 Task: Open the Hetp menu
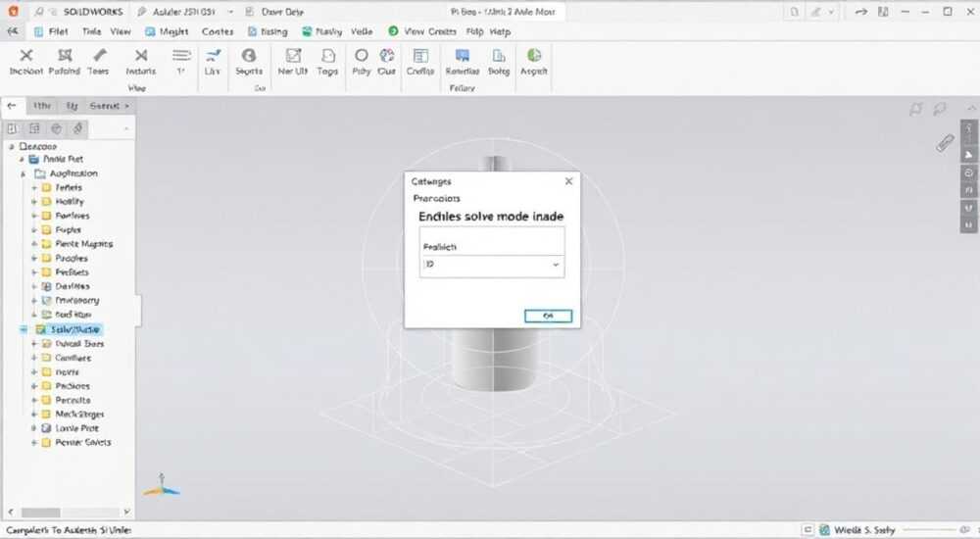coord(500,31)
